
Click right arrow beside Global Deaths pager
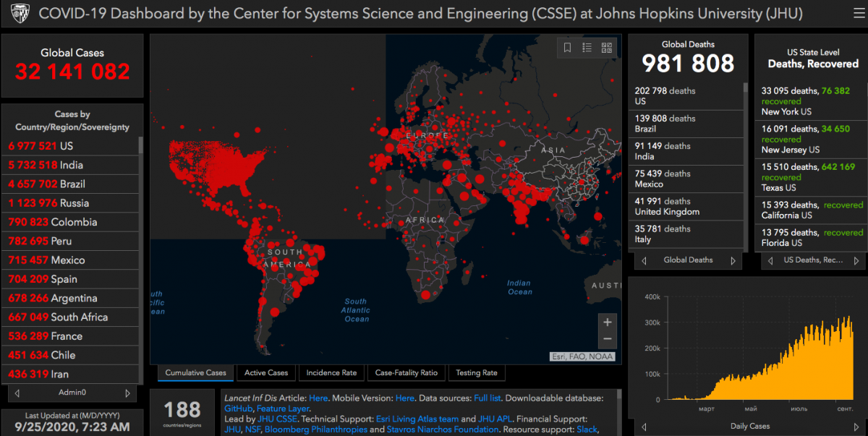click(733, 260)
